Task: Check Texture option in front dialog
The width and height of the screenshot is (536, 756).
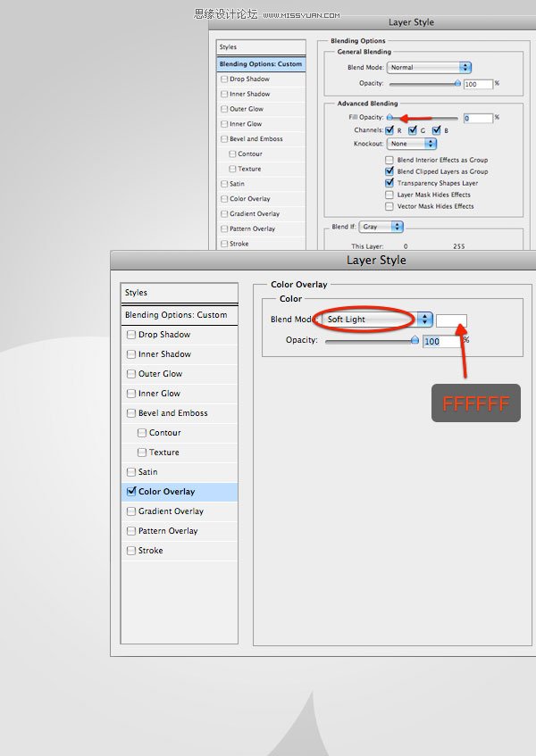Action: coord(142,453)
